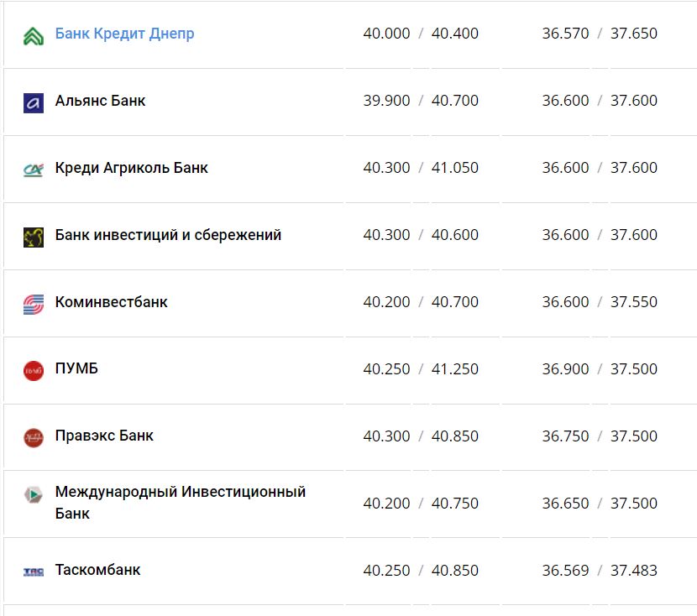
Task: Select the Коминвестбанк bank name
Action: coord(111,302)
